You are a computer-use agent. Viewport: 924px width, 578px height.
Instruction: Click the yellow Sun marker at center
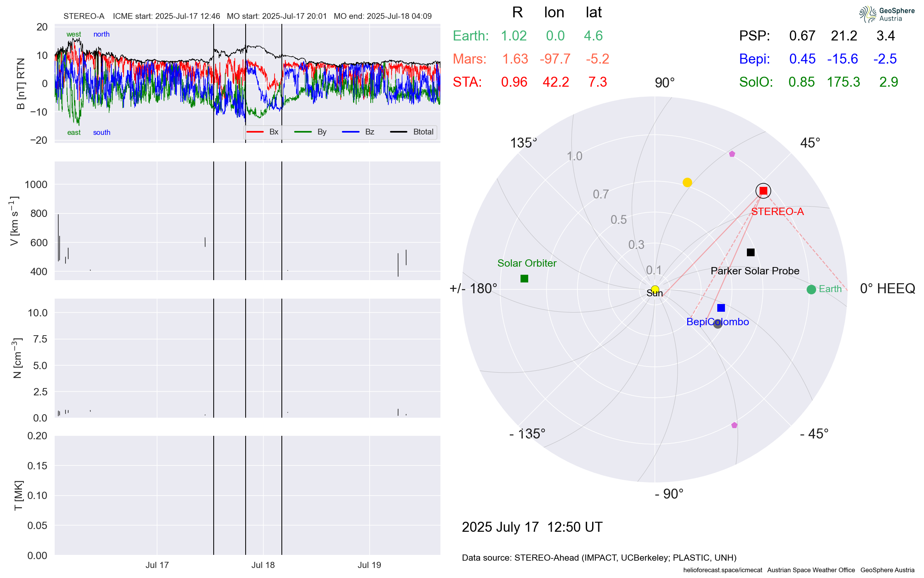click(x=655, y=289)
